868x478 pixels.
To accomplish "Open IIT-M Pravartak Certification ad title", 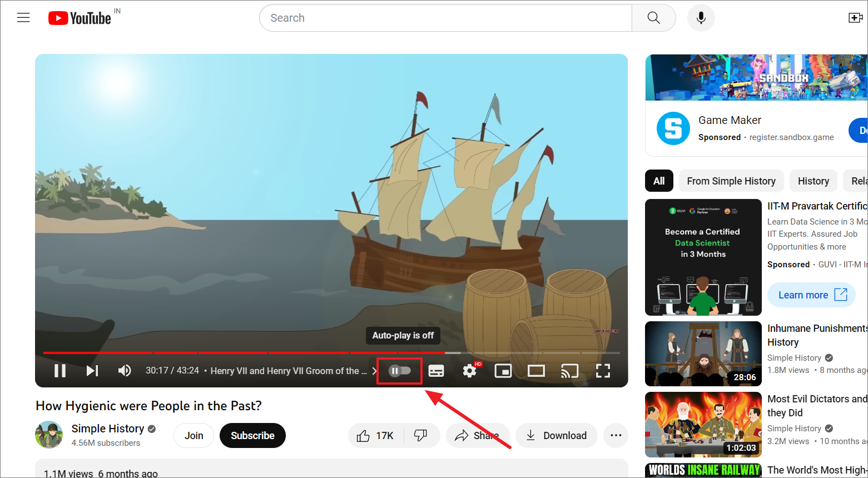I will point(817,206).
